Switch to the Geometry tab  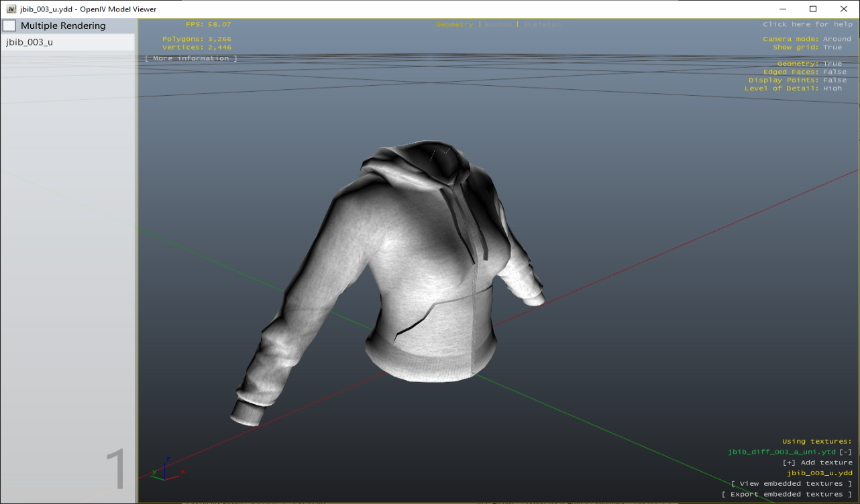(454, 24)
